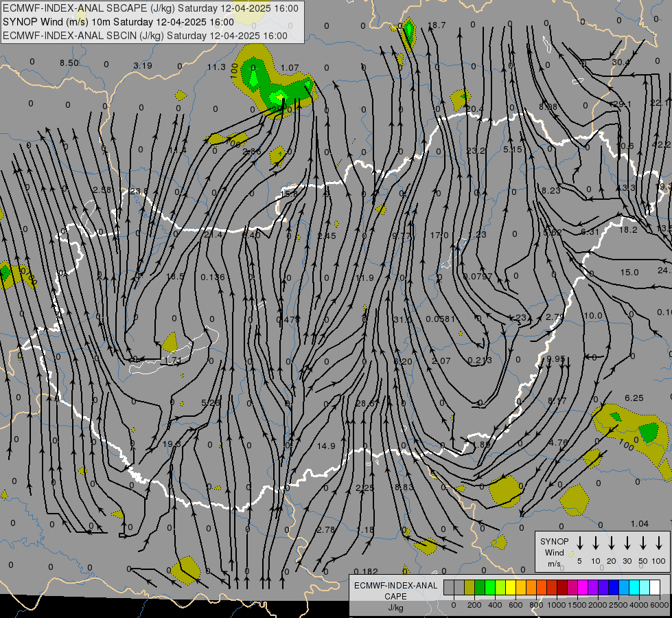
Task: Click map value 9.95
Action: pos(556,358)
